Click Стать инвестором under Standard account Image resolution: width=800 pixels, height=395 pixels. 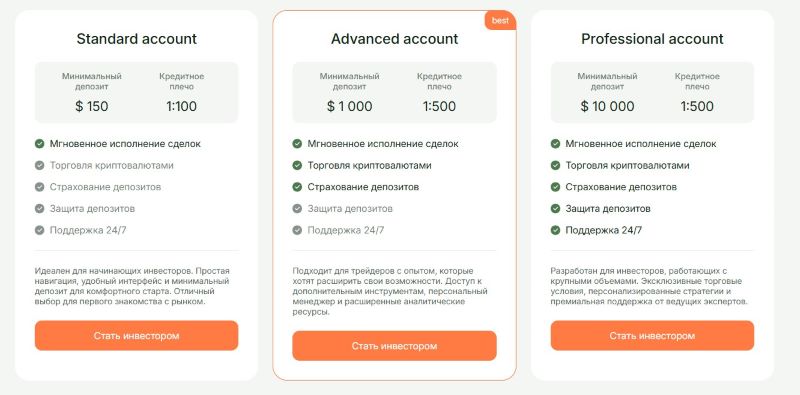click(136, 336)
